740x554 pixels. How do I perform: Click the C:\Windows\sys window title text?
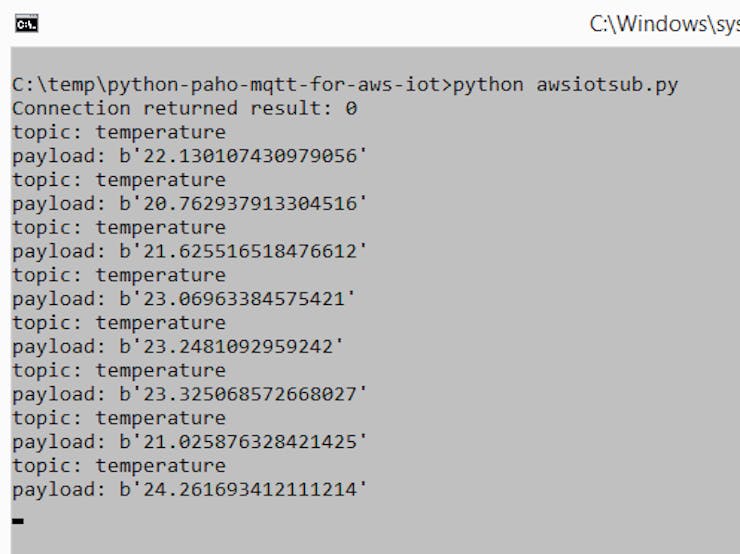coord(664,24)
